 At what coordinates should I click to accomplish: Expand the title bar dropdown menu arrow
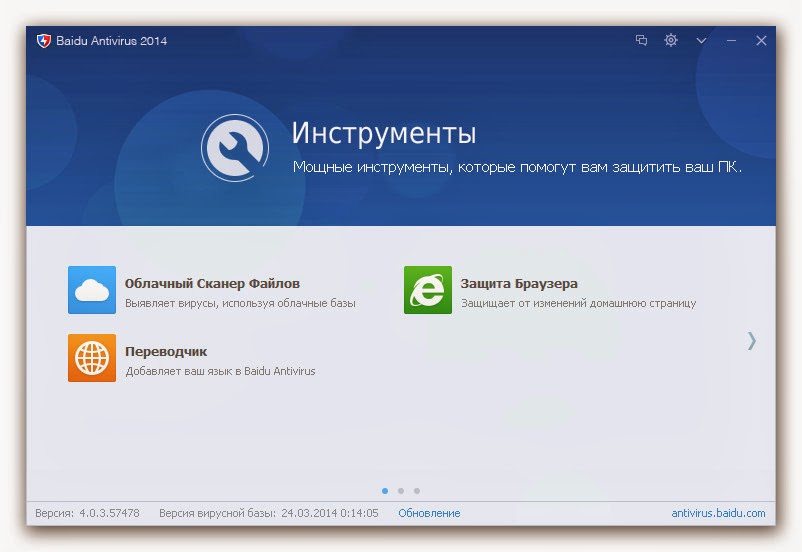click(x=701, y=40)
